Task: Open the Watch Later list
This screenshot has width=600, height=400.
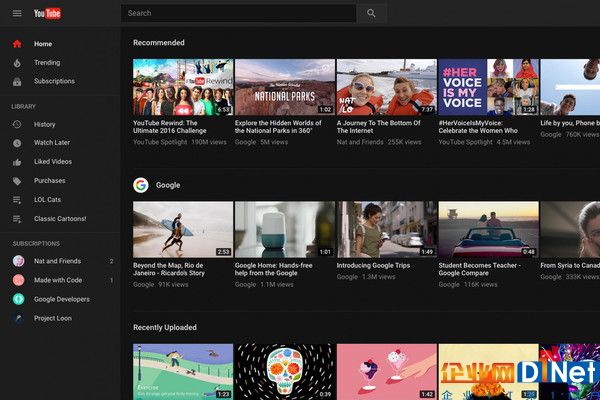Action: pyautogui.click(x=52, y=143)
